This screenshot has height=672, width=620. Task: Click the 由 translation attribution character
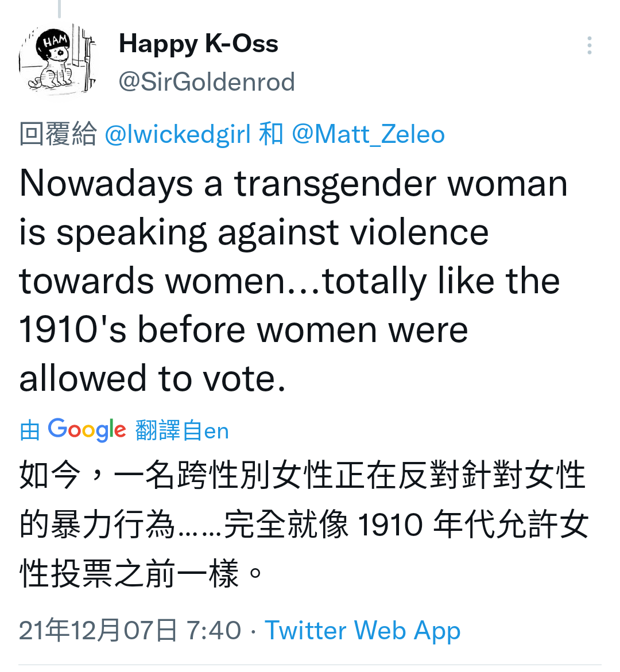point(30,430)
